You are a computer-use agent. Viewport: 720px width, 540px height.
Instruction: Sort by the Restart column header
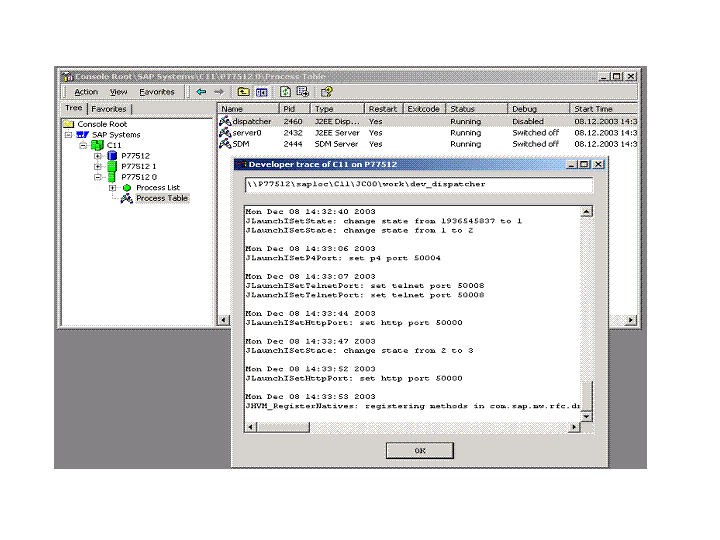coord(384,109)
